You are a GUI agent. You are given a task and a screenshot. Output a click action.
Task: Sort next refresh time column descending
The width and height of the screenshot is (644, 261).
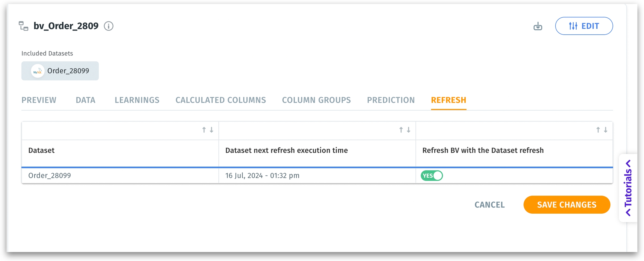pyautogui.click(x=409, y=130)
